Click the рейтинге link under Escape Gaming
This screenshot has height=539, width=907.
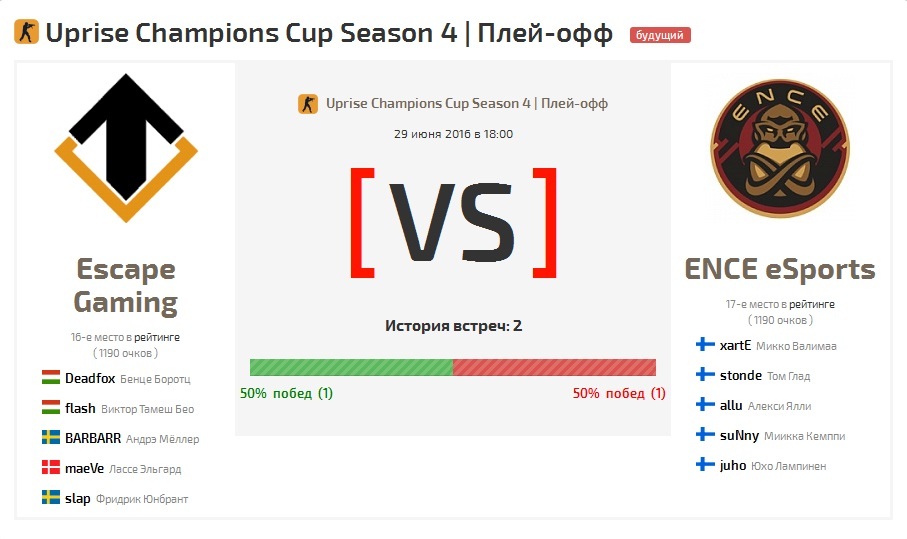tap(159, 337)
